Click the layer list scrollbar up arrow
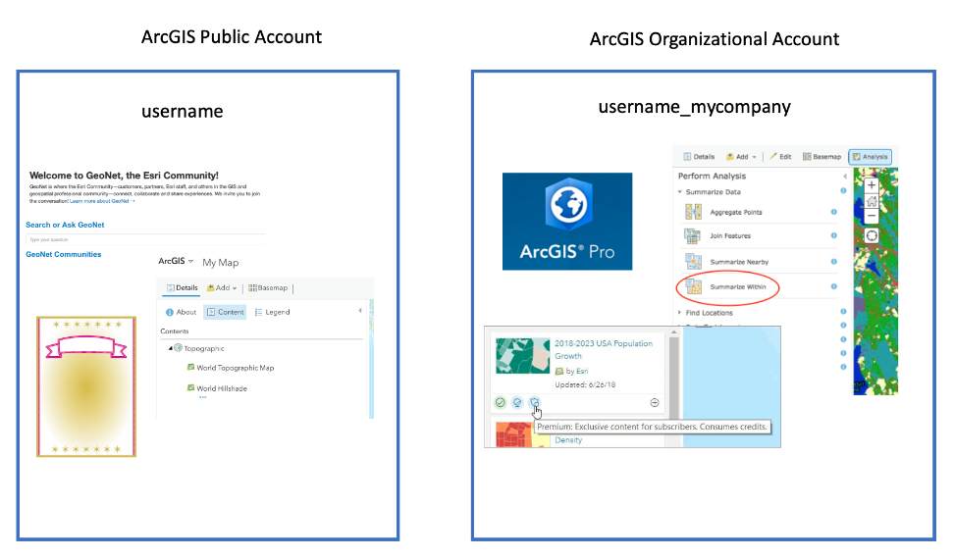This screenshot has height=560, width=954. [x=673, y=332]
